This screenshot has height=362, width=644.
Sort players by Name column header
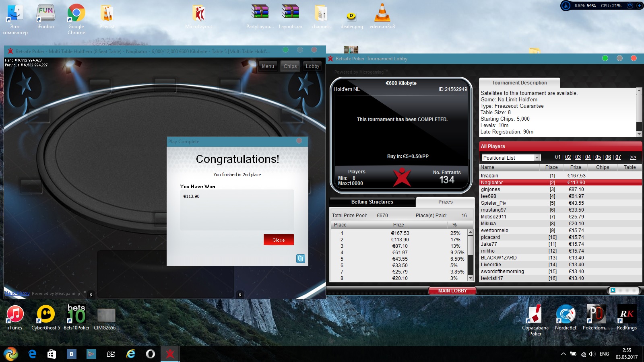coord(509,167)
